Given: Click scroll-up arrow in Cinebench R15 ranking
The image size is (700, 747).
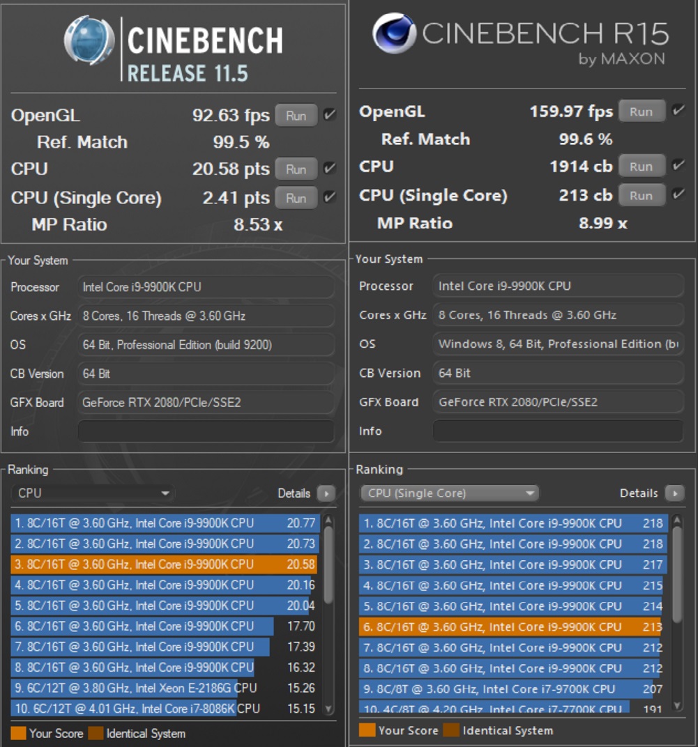Looking at the screenshot, I should click(676, 521).
